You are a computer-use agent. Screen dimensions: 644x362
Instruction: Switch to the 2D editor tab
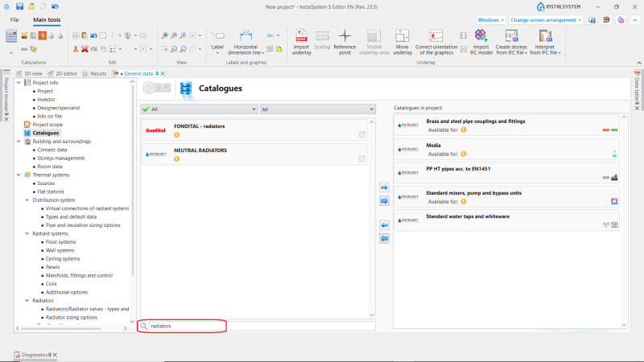click(63, 73)
